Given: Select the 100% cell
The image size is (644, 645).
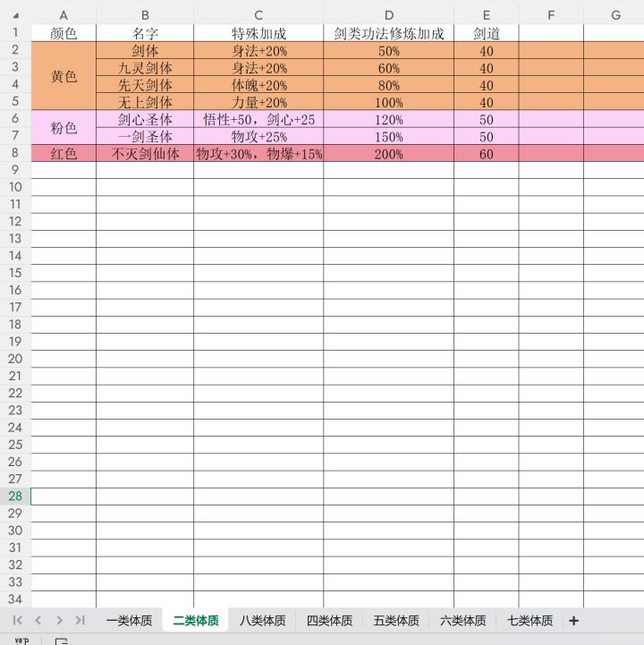Looking at the screenshot, I should pos(388,102).
